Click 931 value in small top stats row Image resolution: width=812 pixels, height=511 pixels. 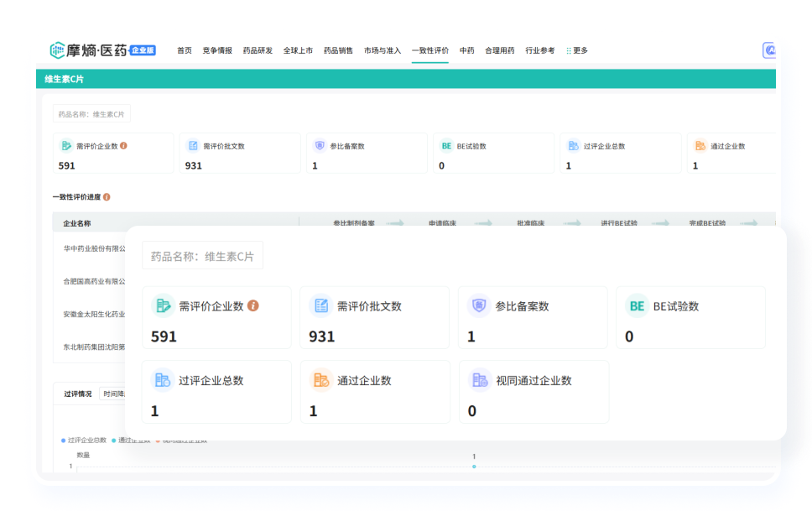[x=194, y=165]
